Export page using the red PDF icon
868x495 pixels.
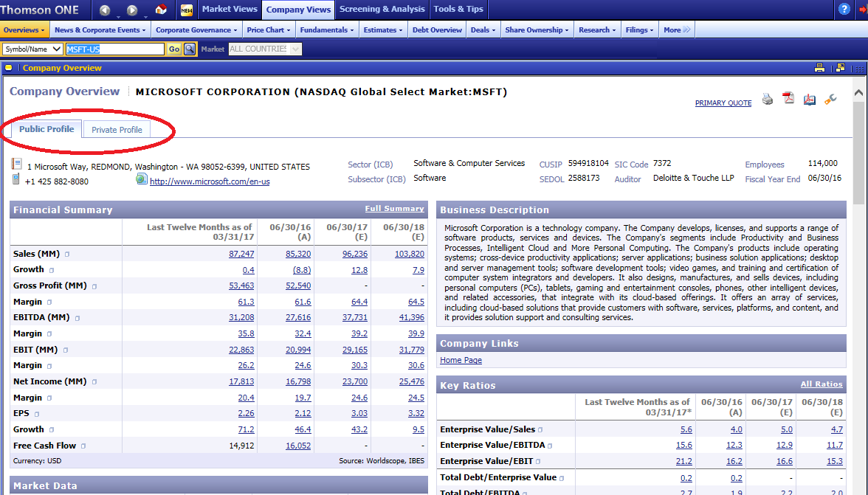click(788, 99)
